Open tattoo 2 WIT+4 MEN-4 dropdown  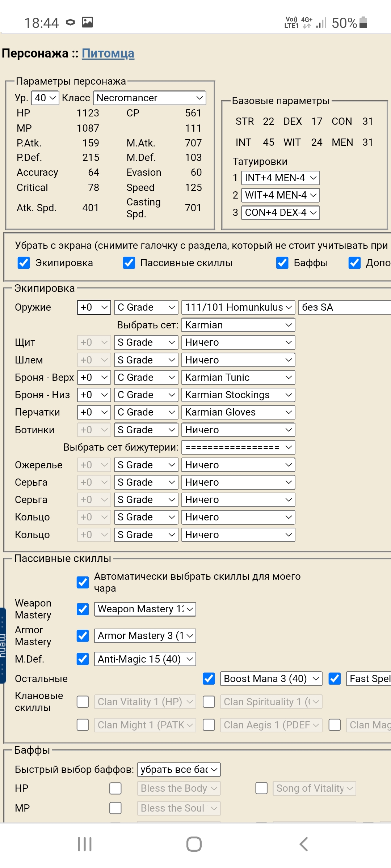coord(281,195)
